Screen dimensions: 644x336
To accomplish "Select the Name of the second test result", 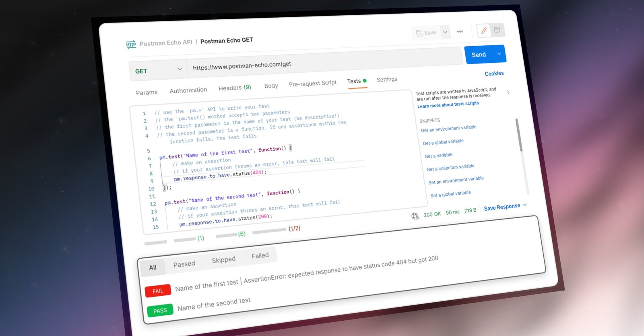I will coord(214,304).
